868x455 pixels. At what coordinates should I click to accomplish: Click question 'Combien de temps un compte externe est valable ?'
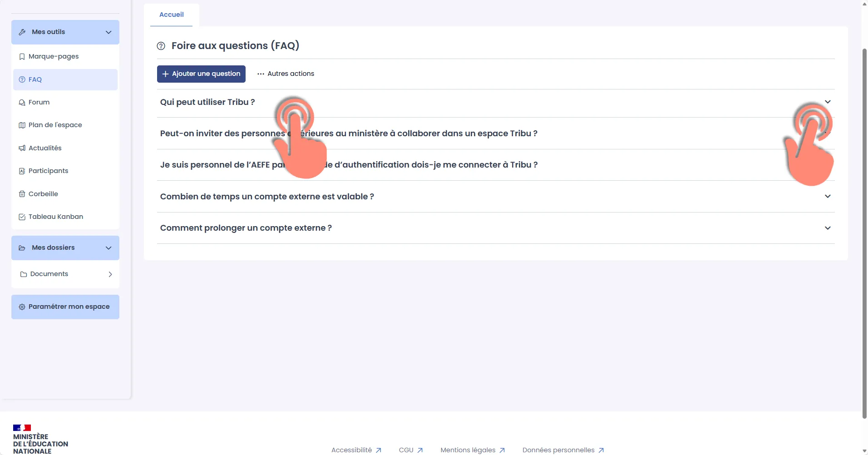(267, 197)
